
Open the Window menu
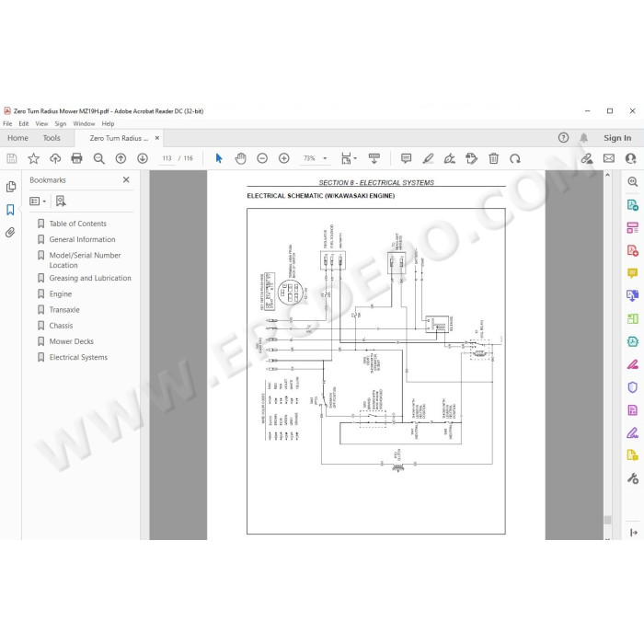(x=84, y=123)
